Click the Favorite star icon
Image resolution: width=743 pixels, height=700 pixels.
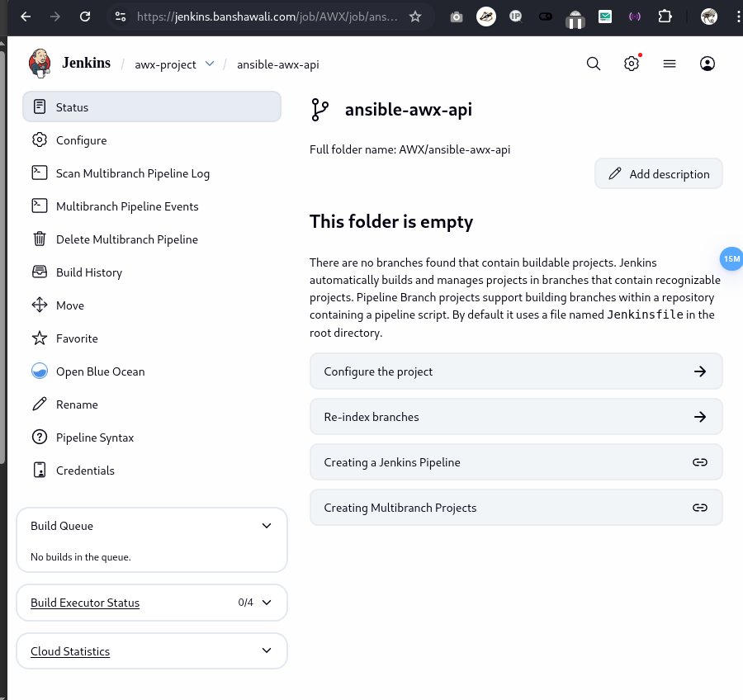(x=40, y=338)
